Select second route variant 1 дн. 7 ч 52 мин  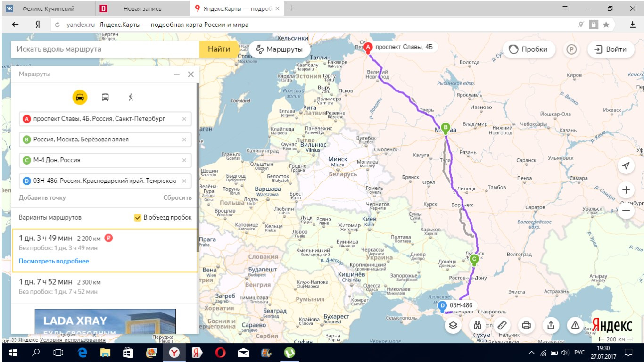(x=105, y=287)
